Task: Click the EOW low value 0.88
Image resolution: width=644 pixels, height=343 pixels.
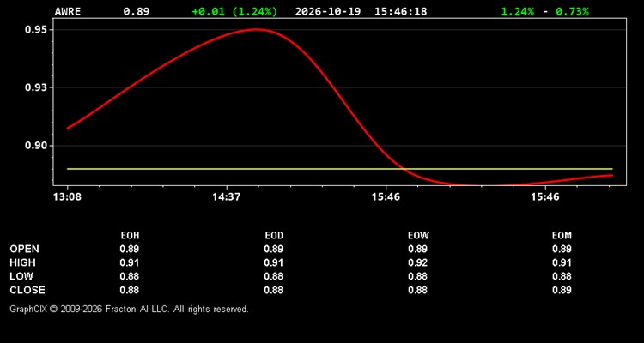Action: pos(417,276)
